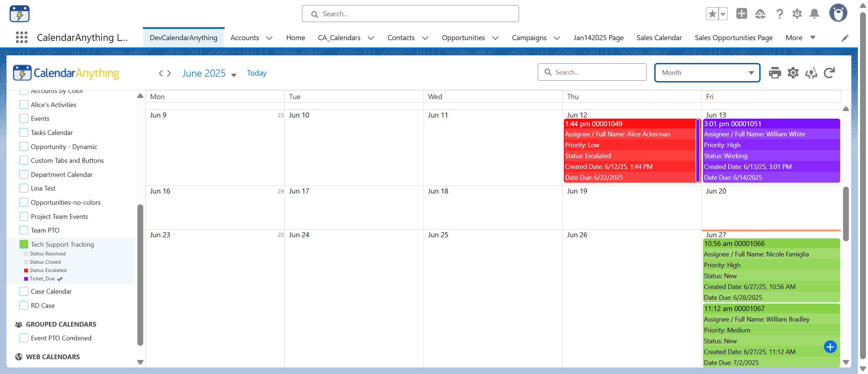Viewport: 868px width, 374px height.
Task: Expand the Accounts tab dropdown chevron
Action: click(269, 38)
